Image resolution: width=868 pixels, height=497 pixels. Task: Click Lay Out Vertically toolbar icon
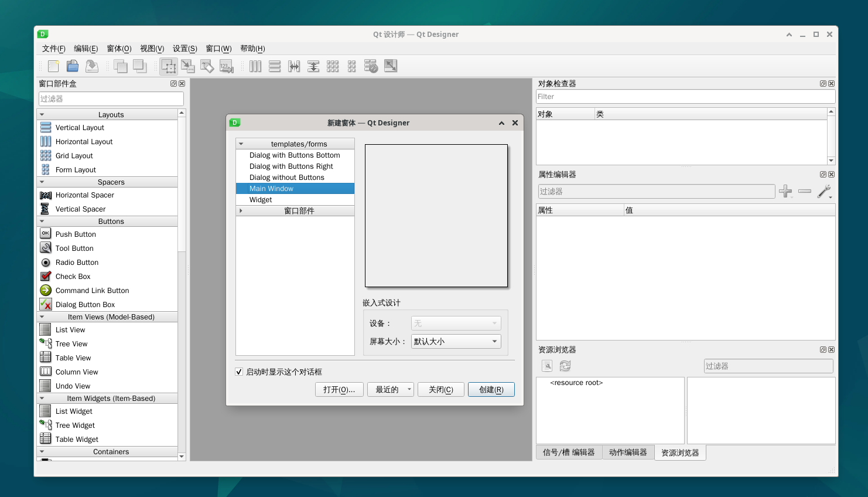(x=275, y=66)
